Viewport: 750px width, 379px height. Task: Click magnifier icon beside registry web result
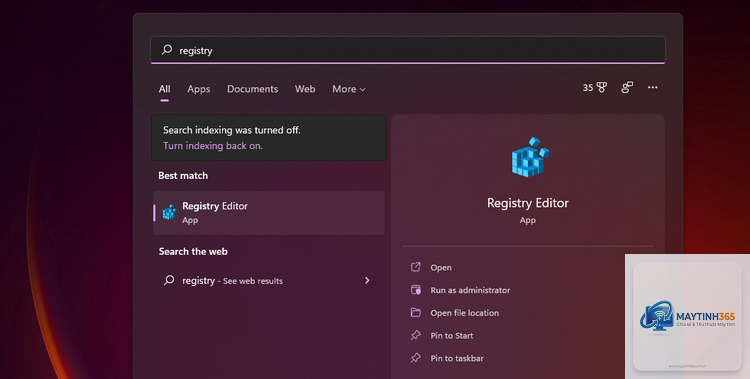click(x=169, y=280)
